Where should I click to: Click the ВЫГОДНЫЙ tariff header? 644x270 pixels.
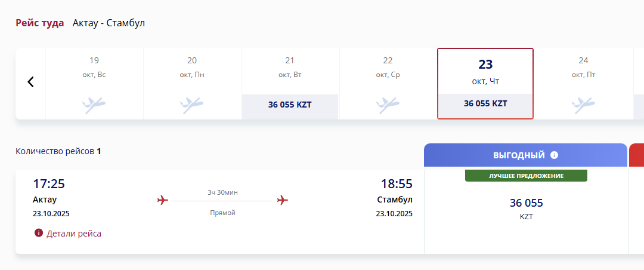pos(526,155)
